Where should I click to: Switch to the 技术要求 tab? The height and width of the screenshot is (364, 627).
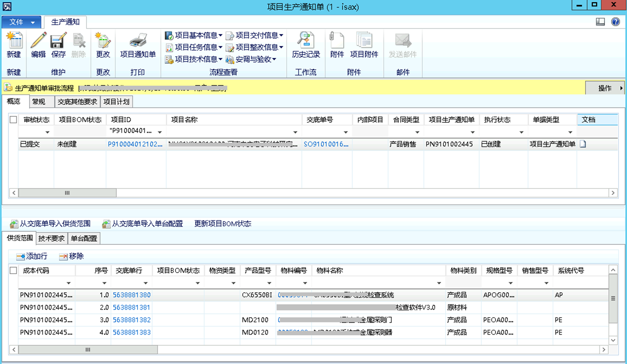coord(51,238)
